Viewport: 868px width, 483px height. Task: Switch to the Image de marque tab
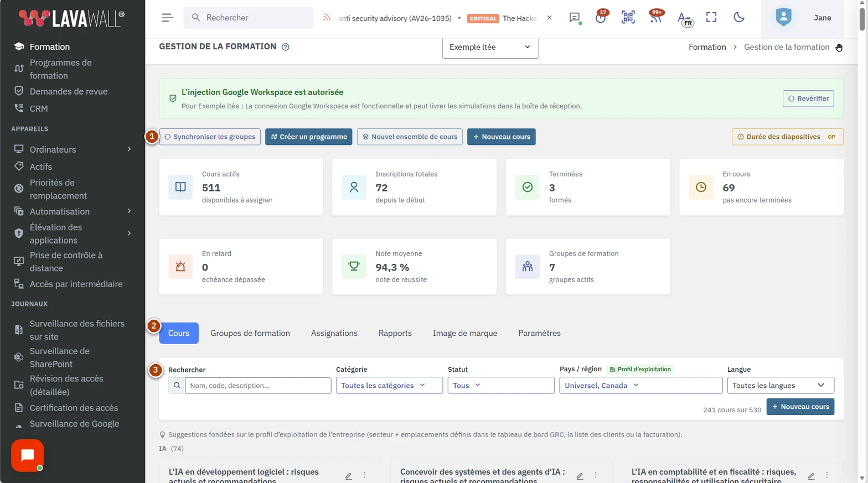tap(465, 333)
